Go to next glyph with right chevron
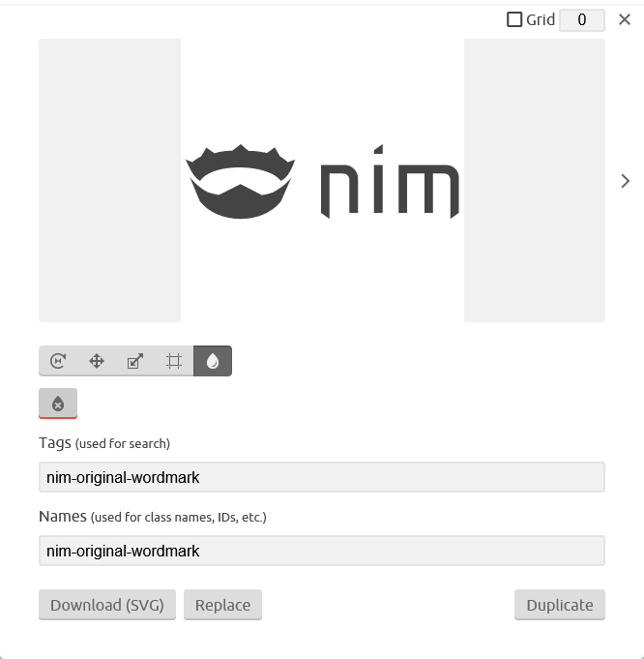 pos(626,181)
